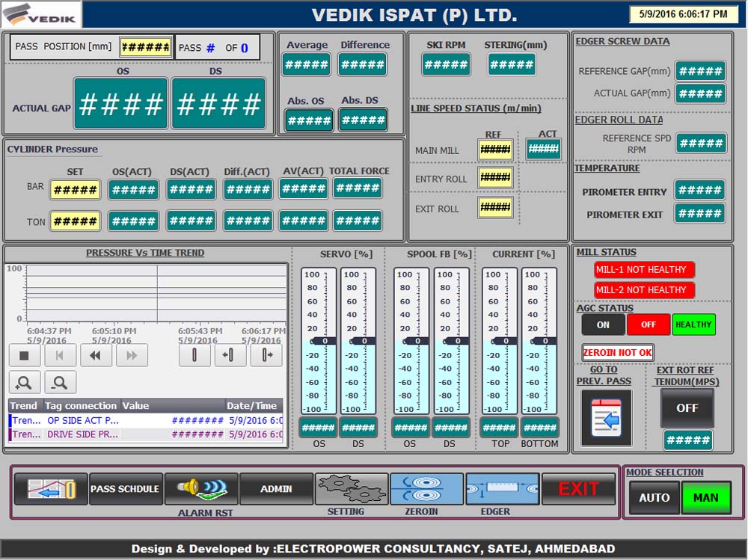
Task: Click ENTRY ROLL REF speed field
Action: (x=495, y=178)
